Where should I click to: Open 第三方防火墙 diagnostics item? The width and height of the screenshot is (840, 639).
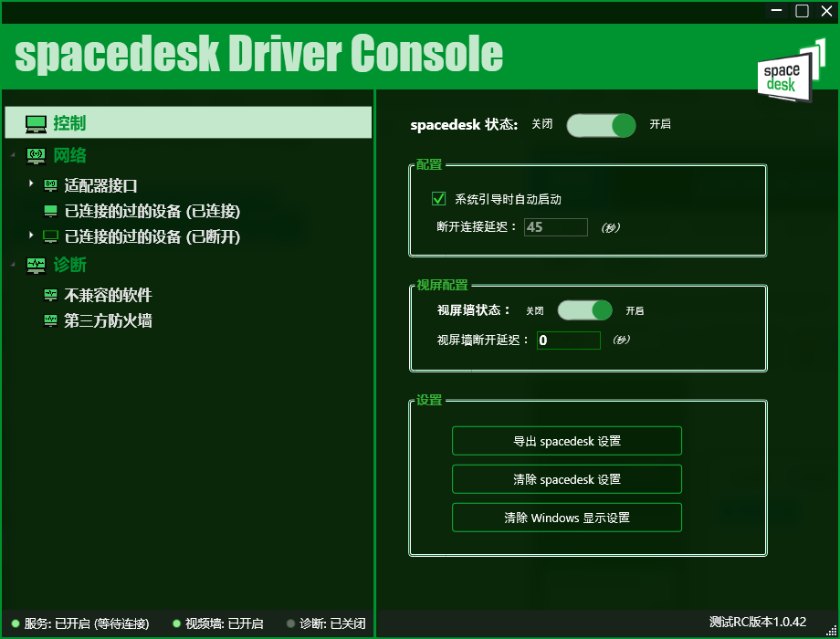point(109,320)
